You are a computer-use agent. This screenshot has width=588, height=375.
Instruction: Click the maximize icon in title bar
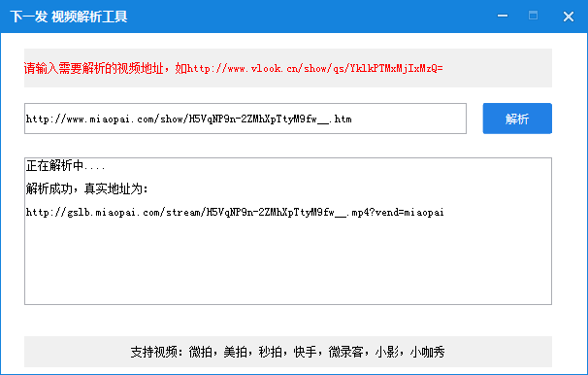coord(533,16)
